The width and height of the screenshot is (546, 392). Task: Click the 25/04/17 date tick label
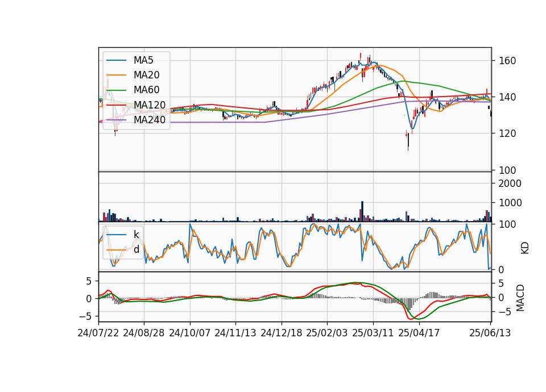(x=419, y=333)
